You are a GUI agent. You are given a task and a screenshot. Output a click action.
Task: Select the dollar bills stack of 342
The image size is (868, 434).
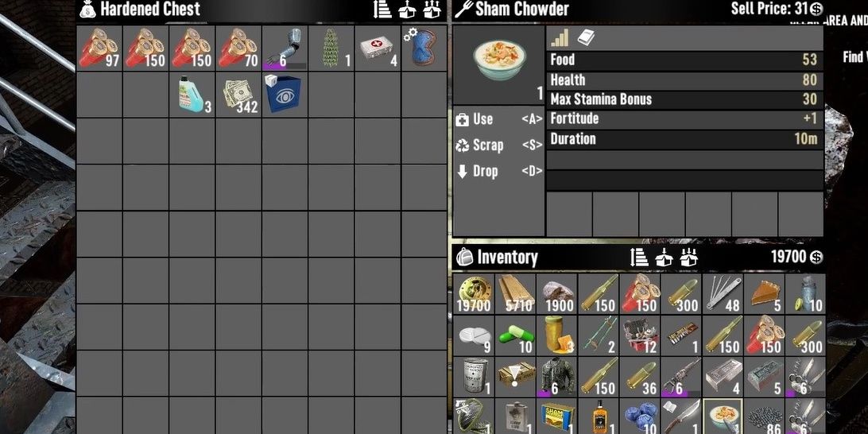click(x=238, y=95)
